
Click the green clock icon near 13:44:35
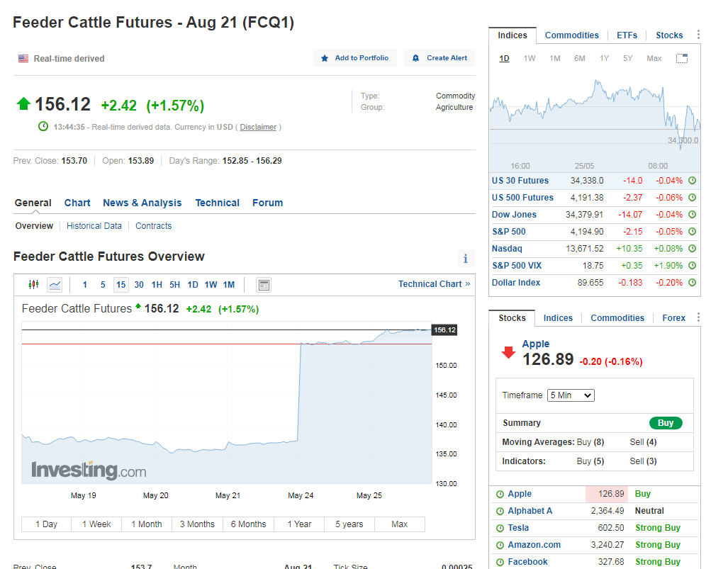coord(43,126)
